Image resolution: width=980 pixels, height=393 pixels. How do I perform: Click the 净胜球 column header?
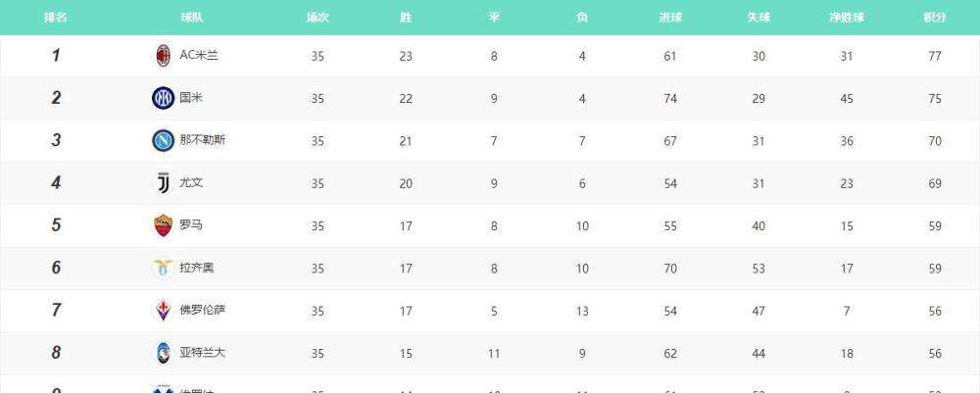pos(847,18)
